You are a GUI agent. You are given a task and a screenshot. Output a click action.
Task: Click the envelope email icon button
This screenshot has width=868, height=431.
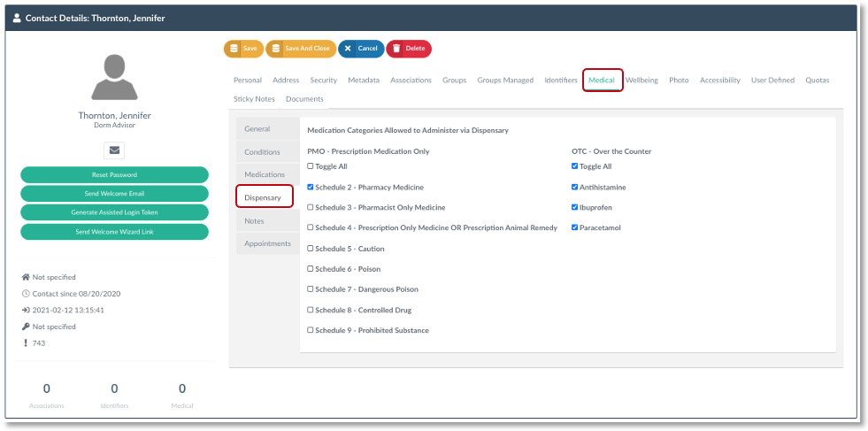tap(114, 150)
